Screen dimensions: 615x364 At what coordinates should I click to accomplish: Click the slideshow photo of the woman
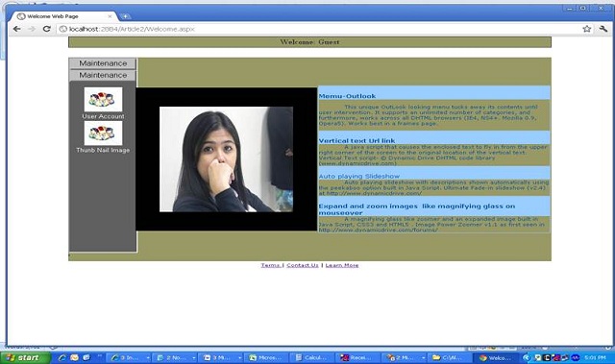click(226, 159)
